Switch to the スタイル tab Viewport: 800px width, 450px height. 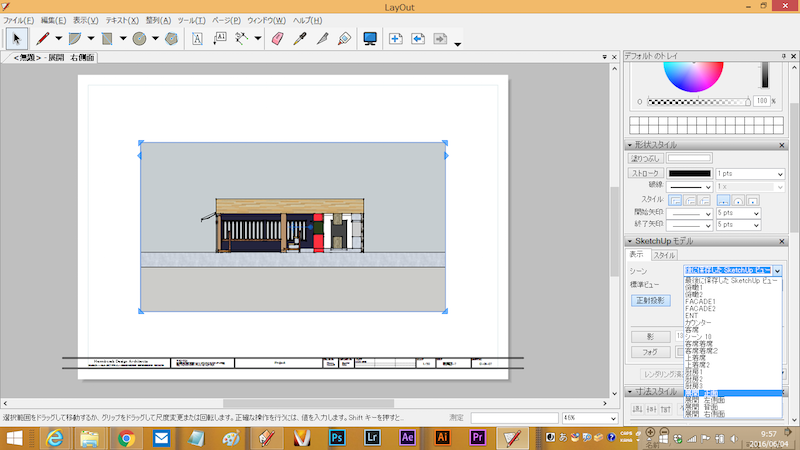[x=664, y=256]
